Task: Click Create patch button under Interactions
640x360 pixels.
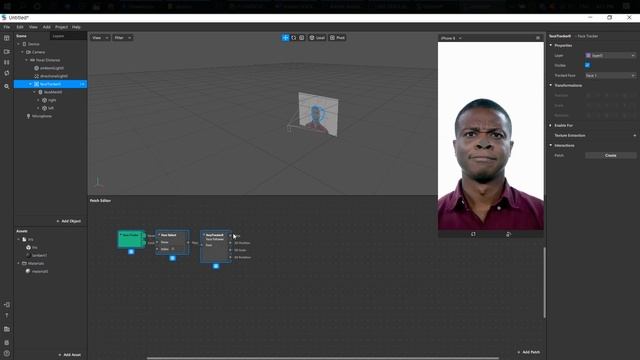Action: coord(611,156)
